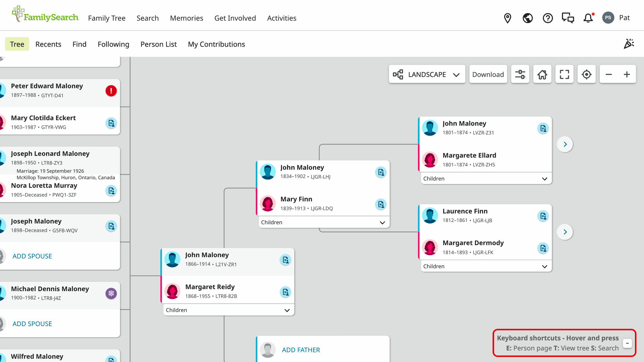This screenshot has height=362, width=644.
Task: Switch to the Recents tab
Action: coord(48,44)
